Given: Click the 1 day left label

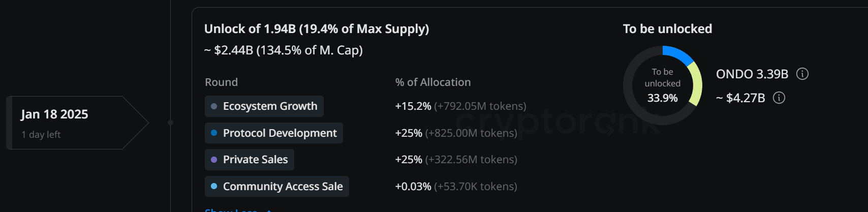Looking at the screenshot, I should point(41,135).
